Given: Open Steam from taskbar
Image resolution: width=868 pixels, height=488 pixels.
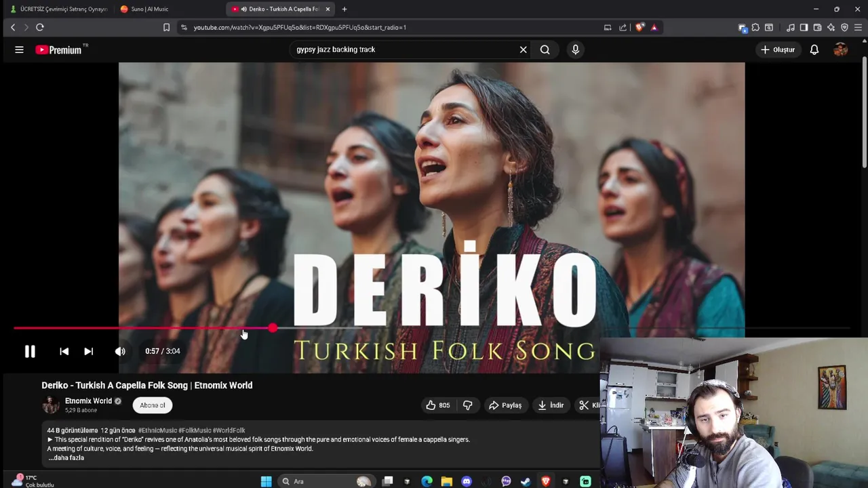Looking at the screenshot, I should (x=526, y=481).
